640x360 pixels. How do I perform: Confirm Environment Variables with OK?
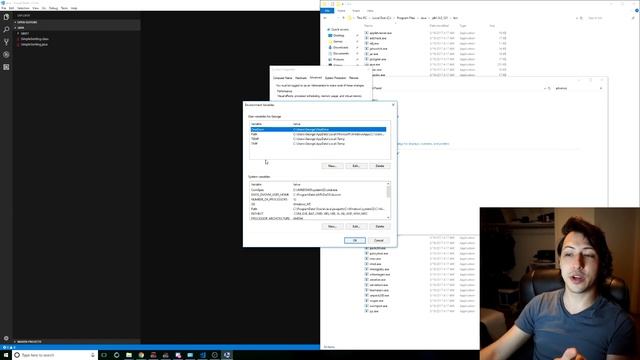point(355,240)
